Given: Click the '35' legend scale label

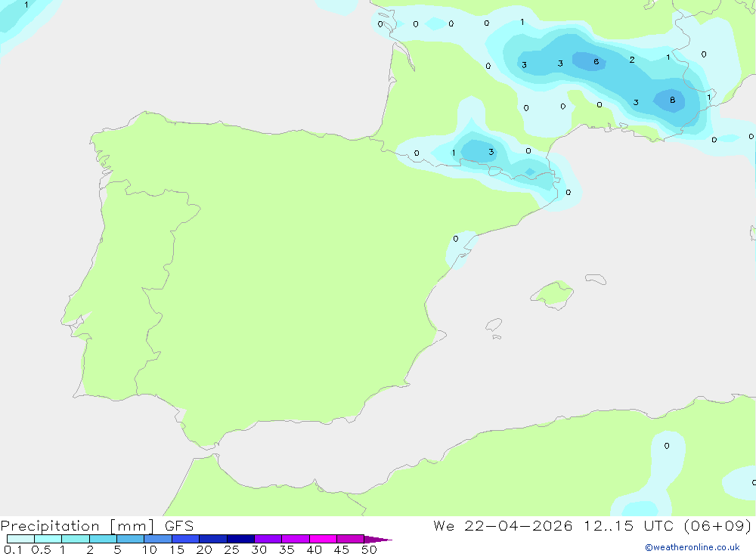Looking at the screenshot, I should 287,549.
